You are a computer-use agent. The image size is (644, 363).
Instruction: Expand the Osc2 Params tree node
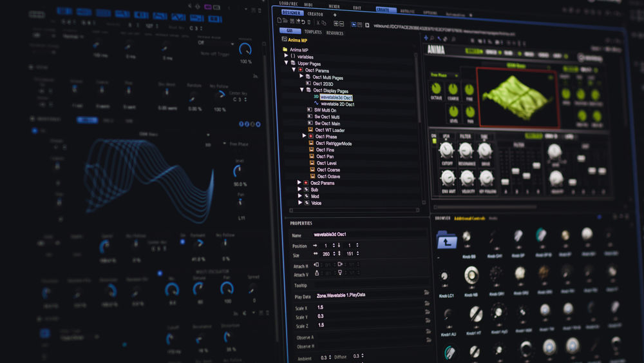point(299,182)
